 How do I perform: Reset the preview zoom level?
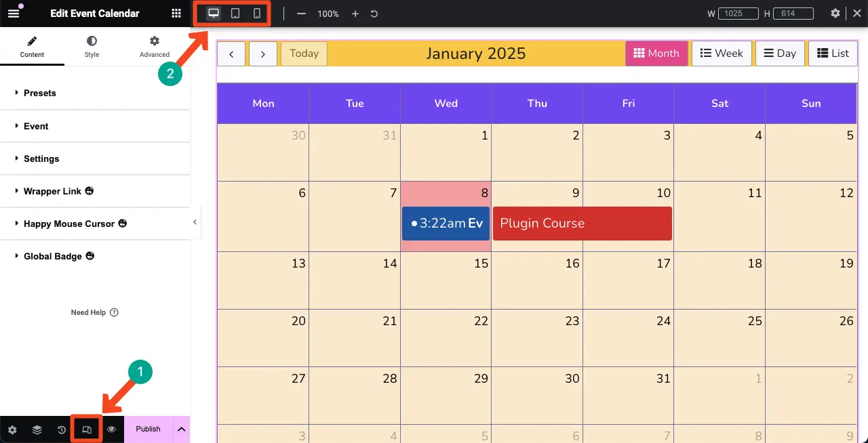[x=374, y=14]
